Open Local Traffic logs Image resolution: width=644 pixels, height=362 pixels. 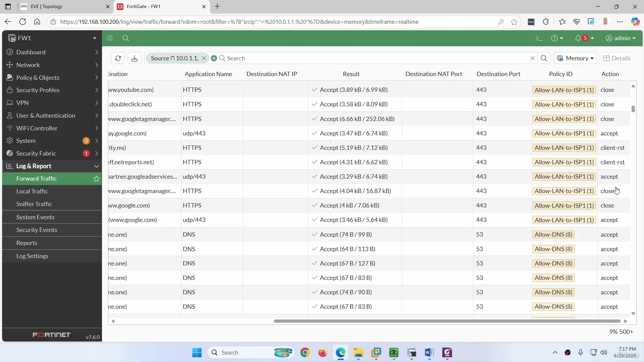coord(52,191)
